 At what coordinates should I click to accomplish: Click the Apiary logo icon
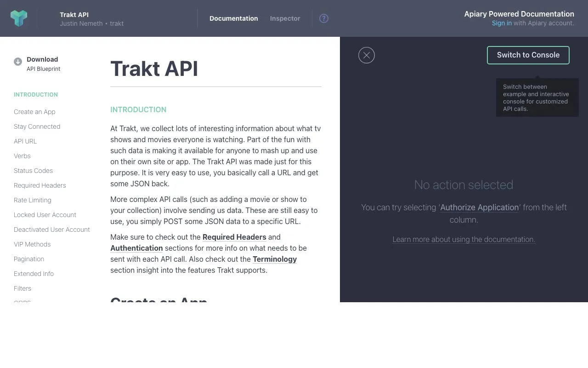[19, 18]
